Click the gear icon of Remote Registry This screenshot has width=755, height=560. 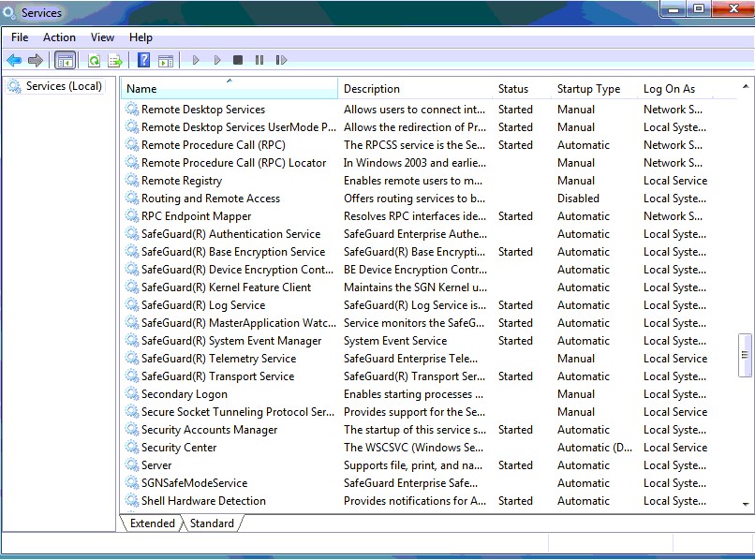(x=132, y=181)
